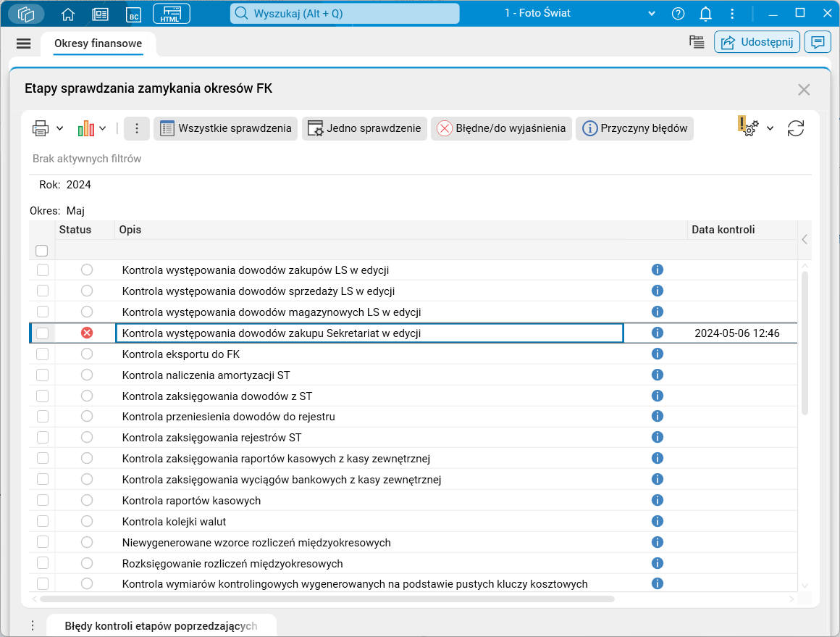Open the HTML module icon
The image size is (840, 637).
click(171, 13)
